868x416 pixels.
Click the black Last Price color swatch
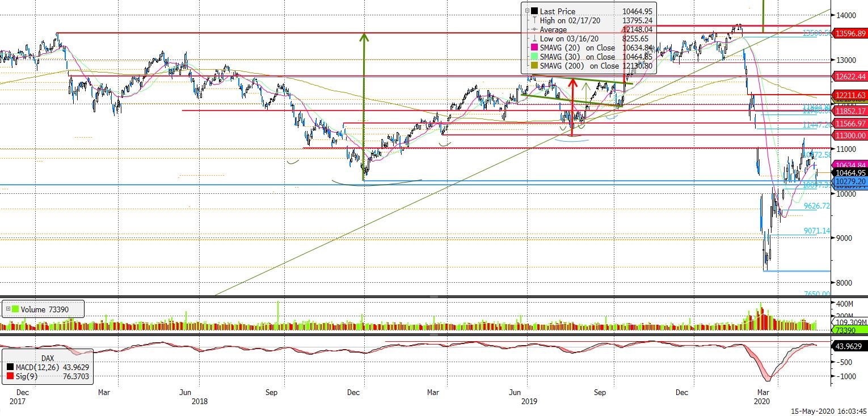tap(534, 11)
